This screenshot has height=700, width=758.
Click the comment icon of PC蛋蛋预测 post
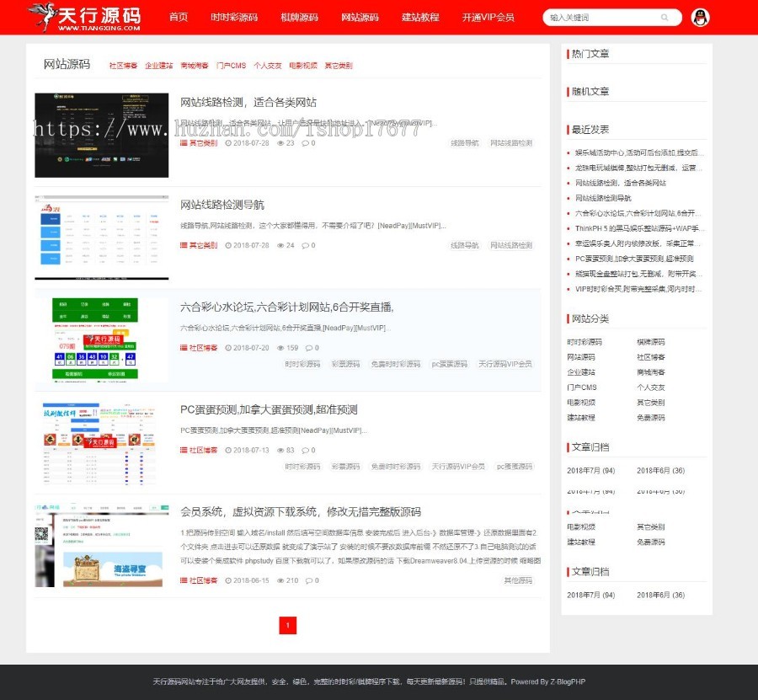pyautogui.click(x=306, y=451)
